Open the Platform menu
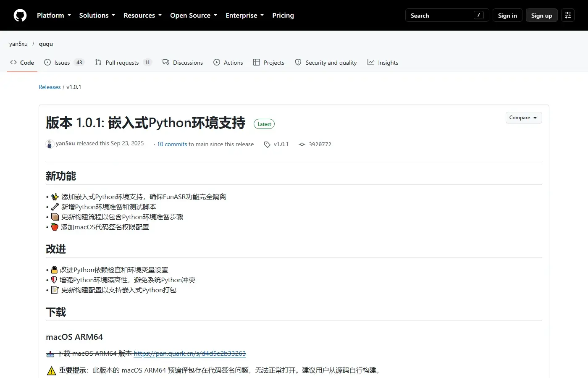Image resolution: width=588 pixels, height=378 pixels. [54, 16]
